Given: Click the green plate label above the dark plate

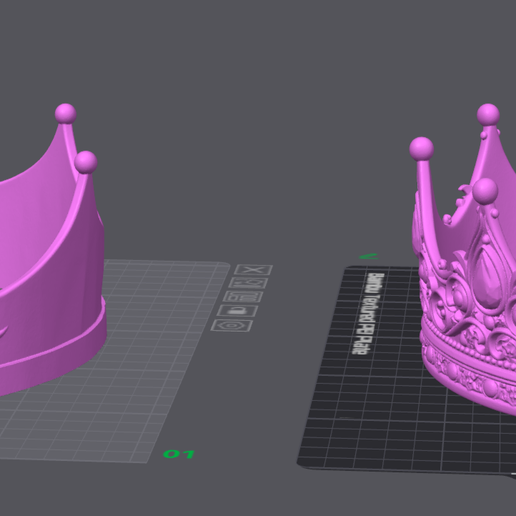Looking at the screenshot, I should (369, 256).
